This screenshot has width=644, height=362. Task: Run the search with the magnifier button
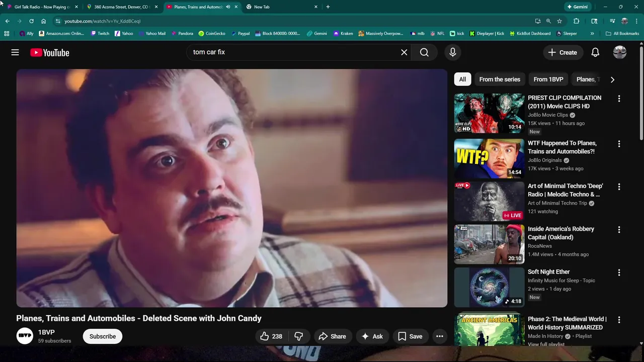pyautogui.click(x=424, y=52)
